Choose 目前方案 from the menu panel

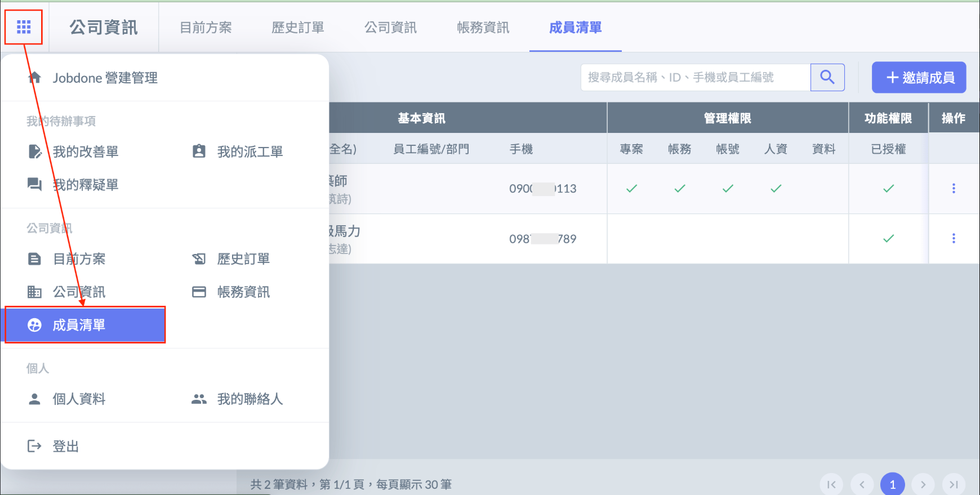click(x=79, y=259)
